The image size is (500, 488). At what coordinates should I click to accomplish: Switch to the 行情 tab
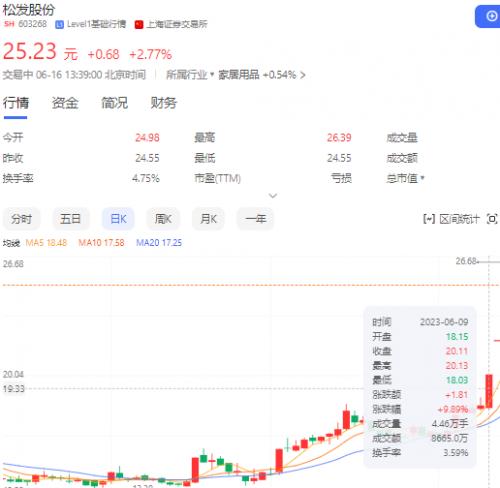[x=16, y=103]
